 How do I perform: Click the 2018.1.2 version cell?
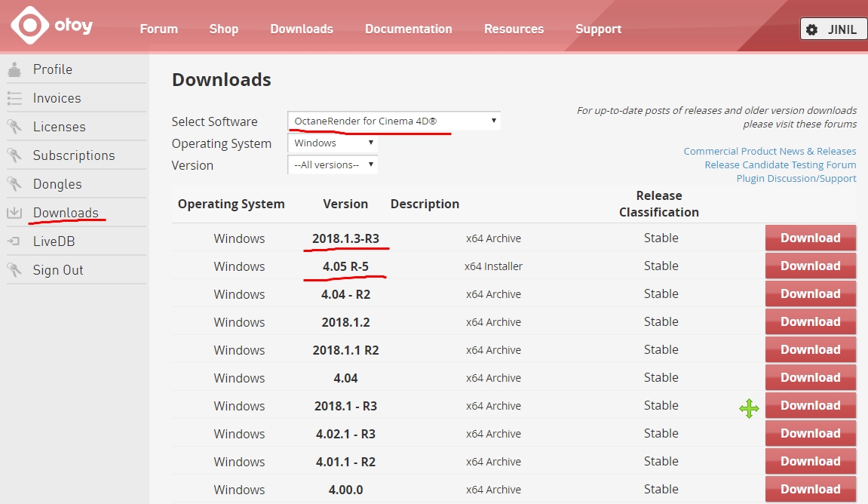point(345,322)
